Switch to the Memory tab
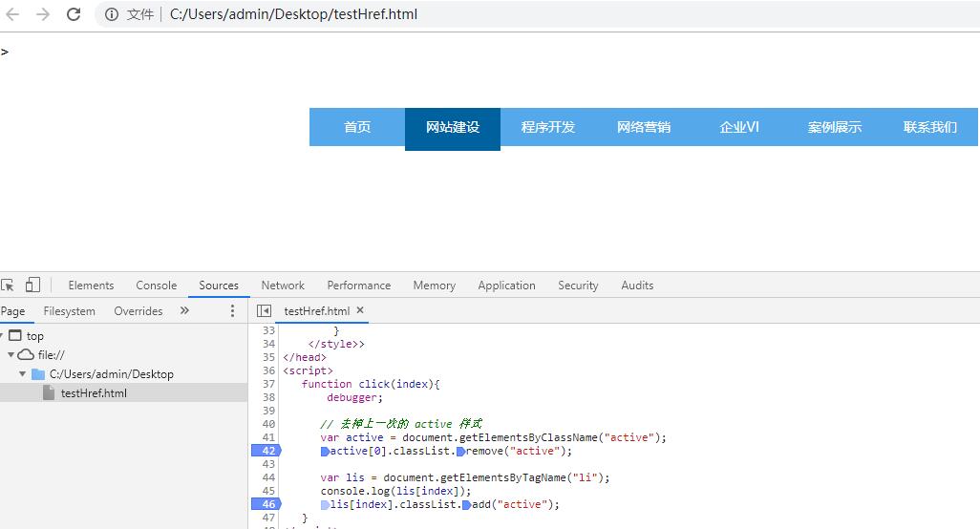Screen dimensions: 980x529 [435, 286]
